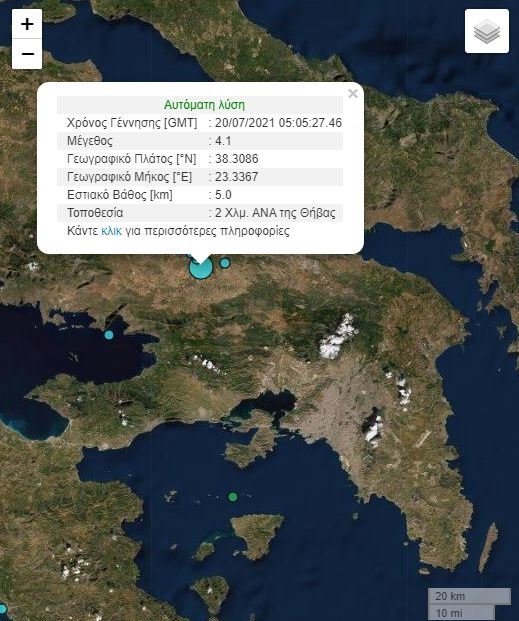519x621 pixels.
Task: Follow the κλικ link for more information
Action: tap(111, 231)
